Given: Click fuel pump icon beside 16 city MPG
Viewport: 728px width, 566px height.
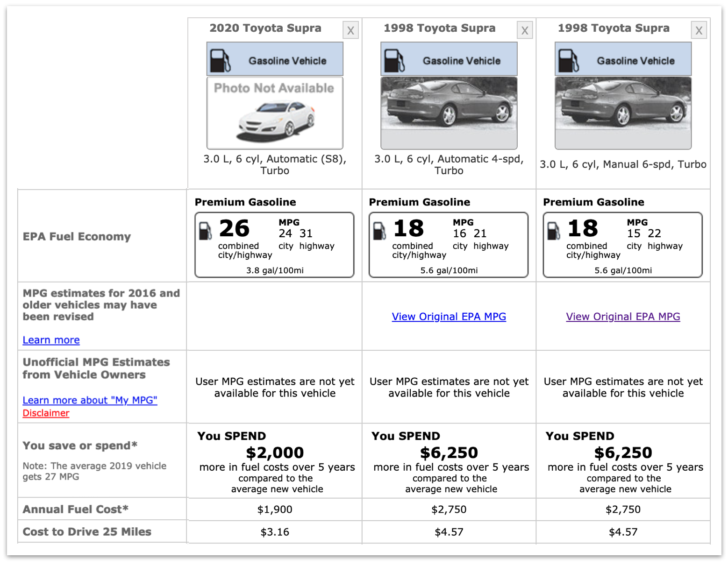Looking at the screenshot, I should [379, 231].
